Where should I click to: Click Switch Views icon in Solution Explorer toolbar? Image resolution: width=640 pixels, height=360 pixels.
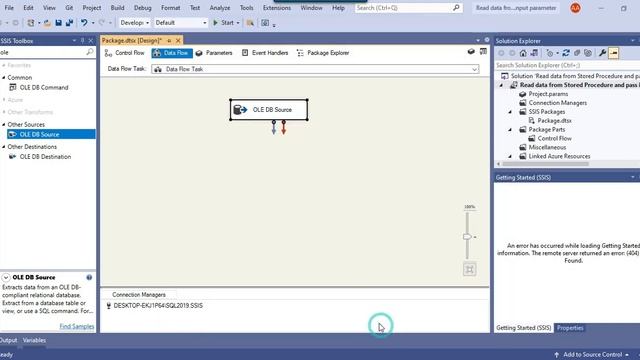[534, 53]
